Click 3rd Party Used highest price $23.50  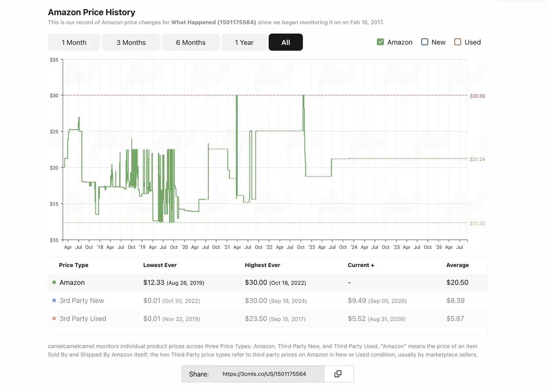click(256, 319)
